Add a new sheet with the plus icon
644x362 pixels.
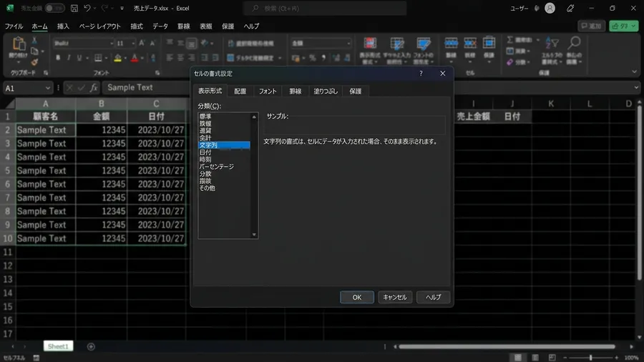[91, 347]
